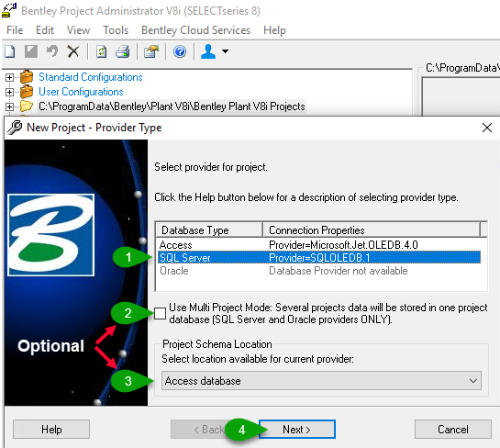Select the Bentley Plant V8i Projects folder
The image size is (500, 448).
click(172, 106)
